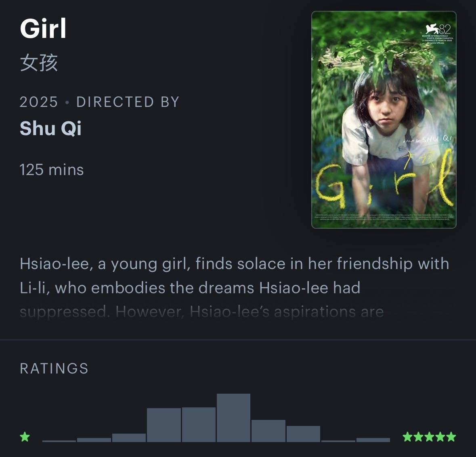Tap the RATINGS section heading
Viewport: 476px width, 457px height.
(54, 369)
